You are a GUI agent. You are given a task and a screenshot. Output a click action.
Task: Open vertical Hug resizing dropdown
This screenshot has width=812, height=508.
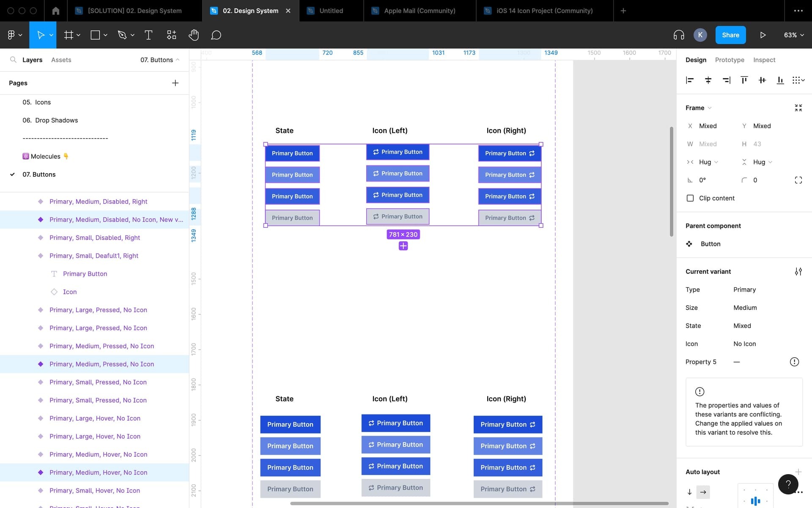click(x=763, y=162)
